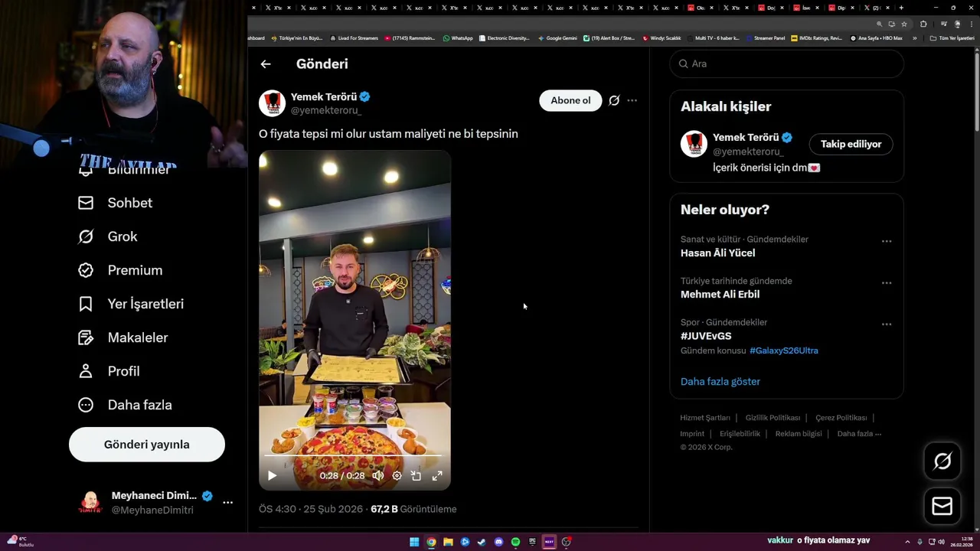Click the Takip ediliyor button

pyautogui.click(x=851, y=145)
